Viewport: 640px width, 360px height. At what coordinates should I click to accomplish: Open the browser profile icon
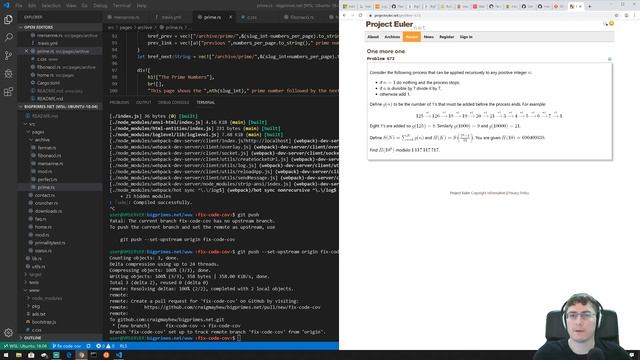tap(627, 15)
